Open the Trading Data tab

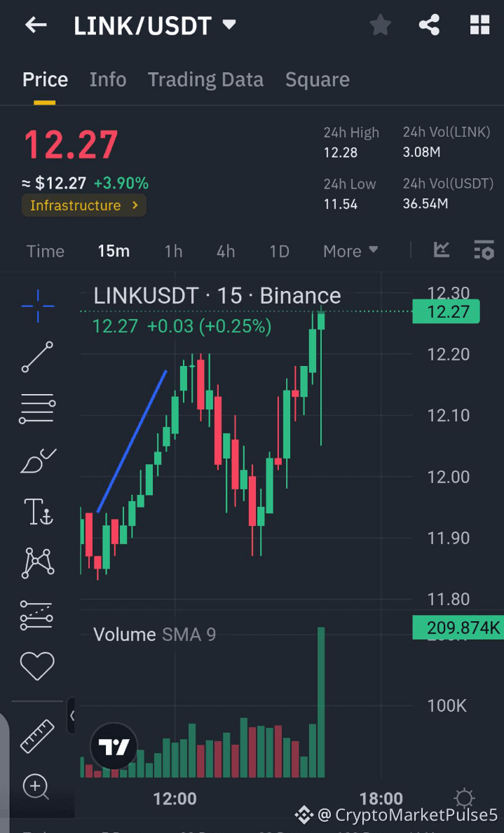[x=205, y=80]
